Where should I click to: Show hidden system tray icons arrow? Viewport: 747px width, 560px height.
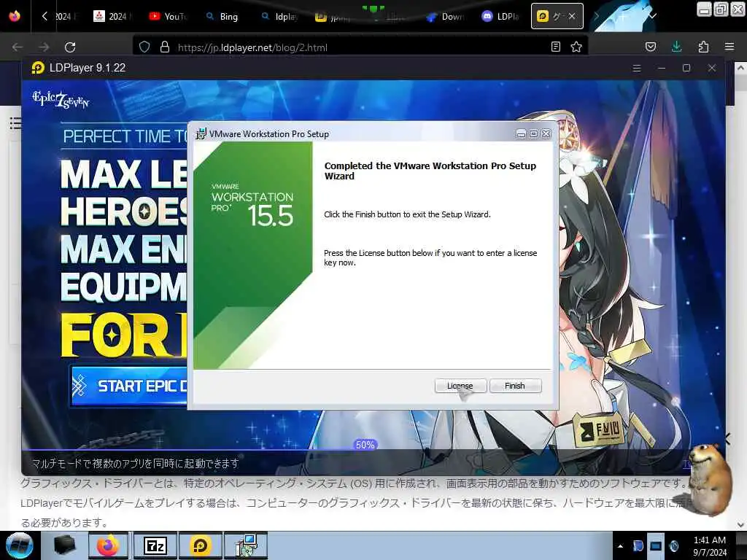coord(620,546)
